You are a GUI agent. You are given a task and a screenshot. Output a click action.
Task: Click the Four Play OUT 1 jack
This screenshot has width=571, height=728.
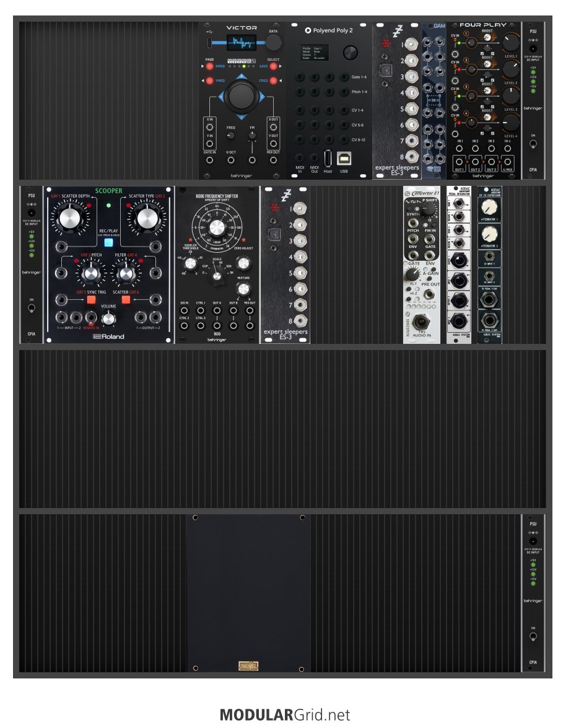(459, 162)
